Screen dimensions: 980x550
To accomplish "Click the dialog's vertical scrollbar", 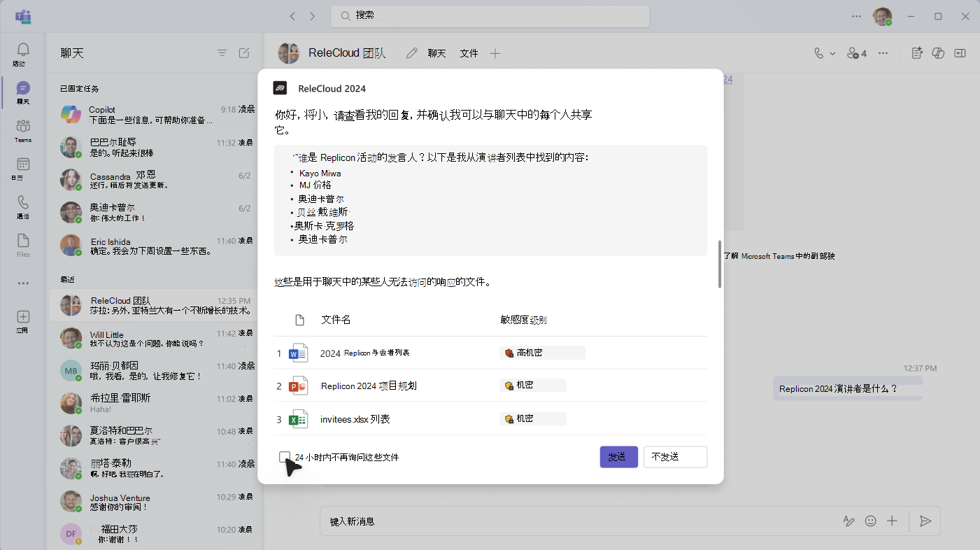I will (x=719, y=264).
